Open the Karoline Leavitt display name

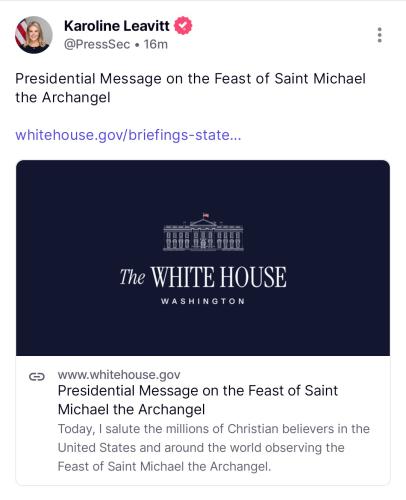coord(117,26)
